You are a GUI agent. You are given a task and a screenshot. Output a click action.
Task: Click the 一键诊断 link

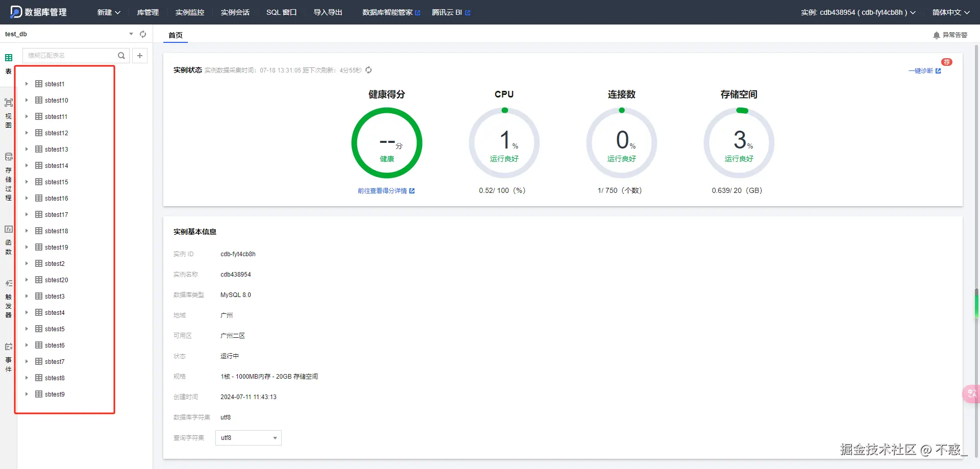[x=924, y=71]
